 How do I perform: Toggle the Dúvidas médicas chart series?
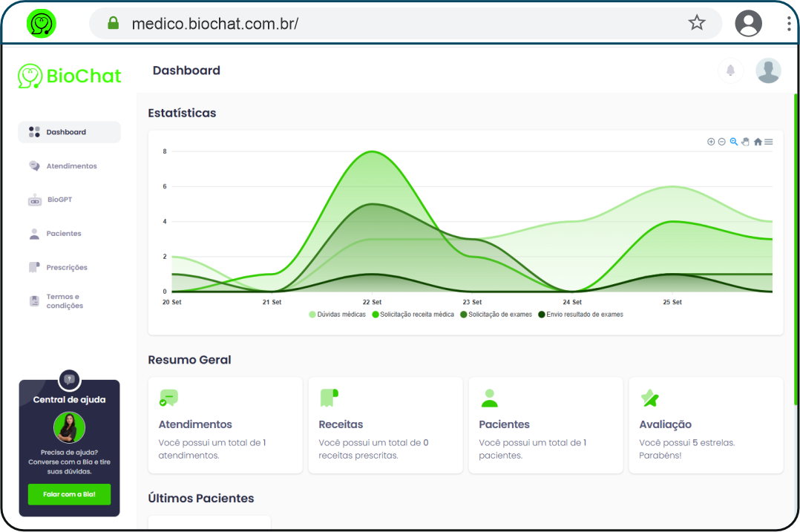tap(338, 315)
